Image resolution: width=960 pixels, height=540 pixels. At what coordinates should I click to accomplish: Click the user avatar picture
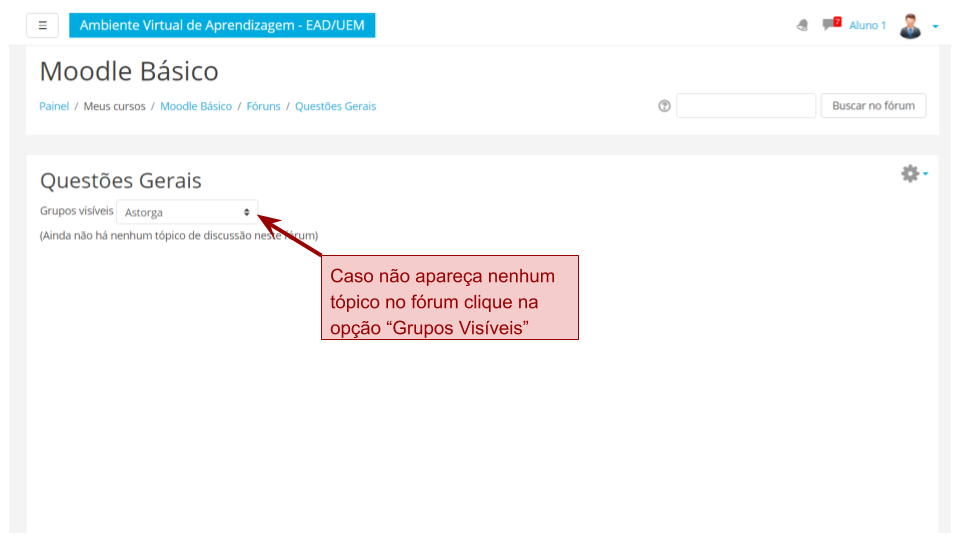(x=909, y=25)
